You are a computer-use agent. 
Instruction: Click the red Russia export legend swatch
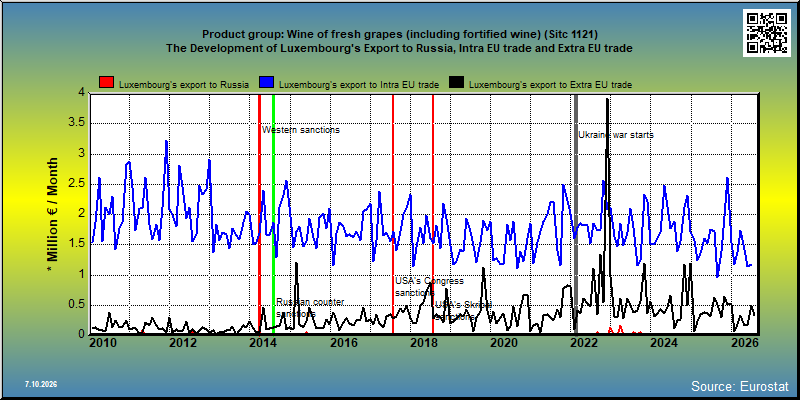107,83
